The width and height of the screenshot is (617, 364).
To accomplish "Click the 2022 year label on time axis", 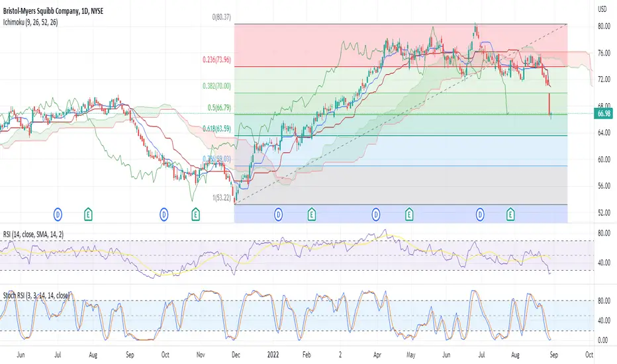I will click(273, 355).
